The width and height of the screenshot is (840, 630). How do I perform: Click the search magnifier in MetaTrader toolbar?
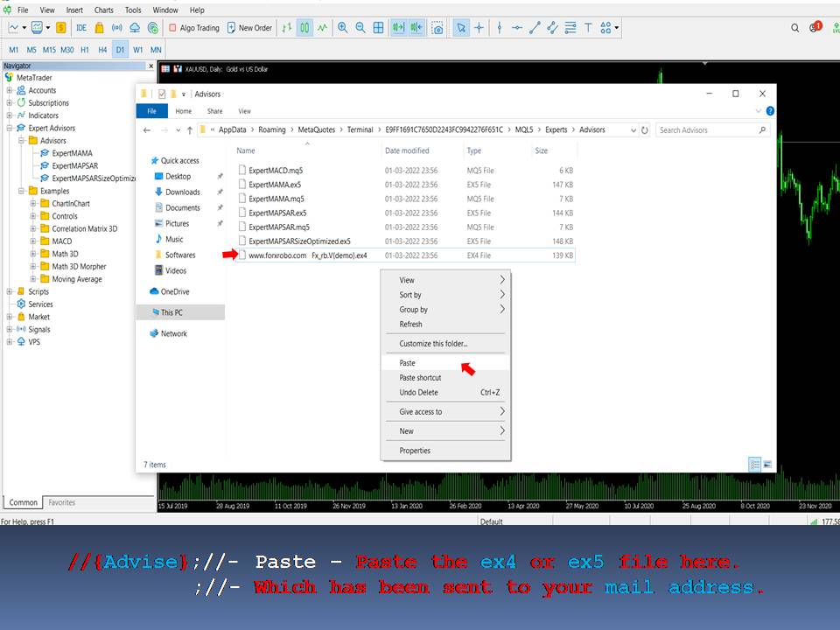795,28
